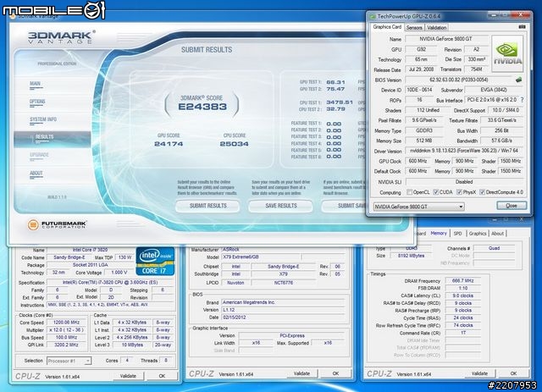
Task: Open the NVIDIA GeForce 9800 GT dropdown
Action: pyautogui.click(x=418, y=207)
